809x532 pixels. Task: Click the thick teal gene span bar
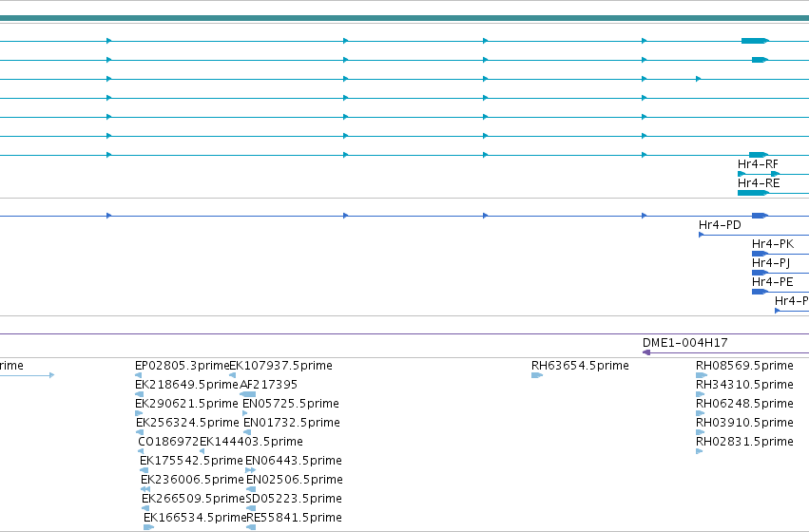coord(405,19)
